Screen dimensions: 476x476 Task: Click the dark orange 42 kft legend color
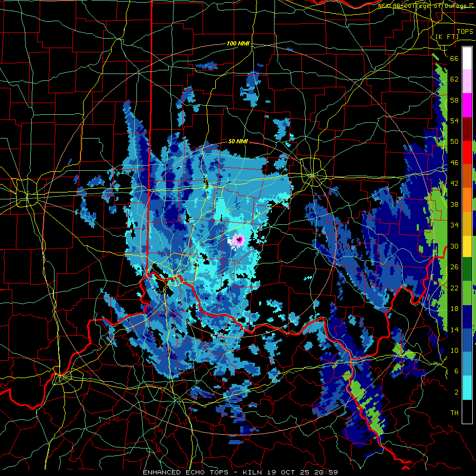pos(467,176)
